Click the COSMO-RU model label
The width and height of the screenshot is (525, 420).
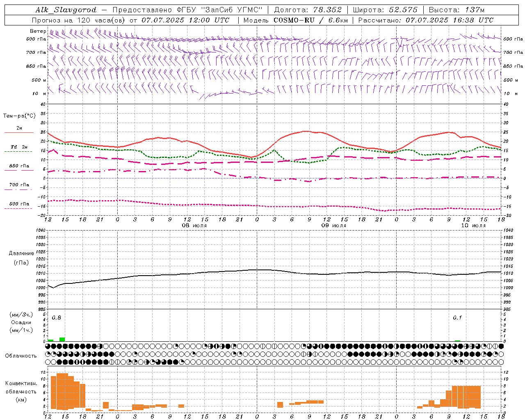click(294, 20)
